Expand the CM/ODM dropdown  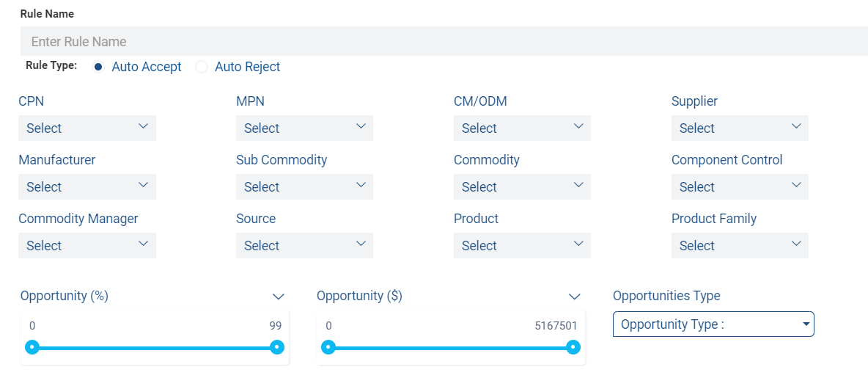pos(522,128)
